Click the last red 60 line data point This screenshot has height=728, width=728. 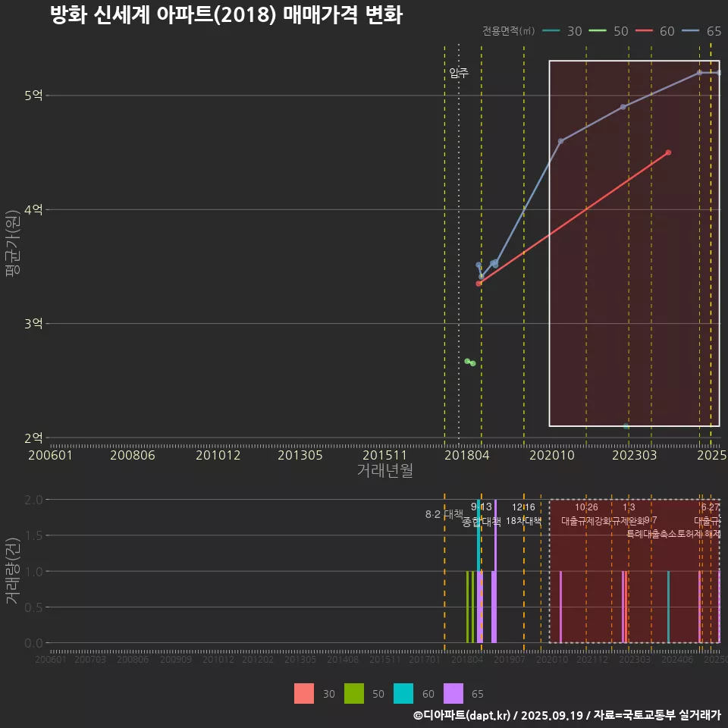click(668, 152)
